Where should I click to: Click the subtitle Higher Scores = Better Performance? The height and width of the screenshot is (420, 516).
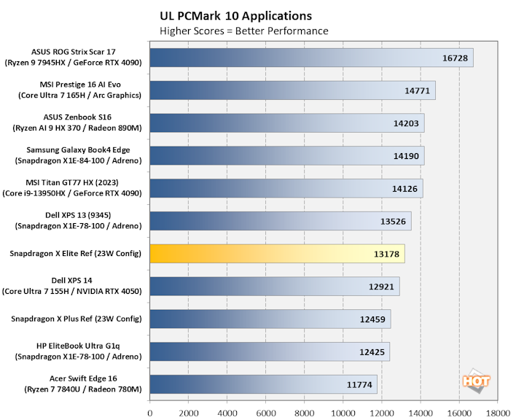[x=244, y=31]
